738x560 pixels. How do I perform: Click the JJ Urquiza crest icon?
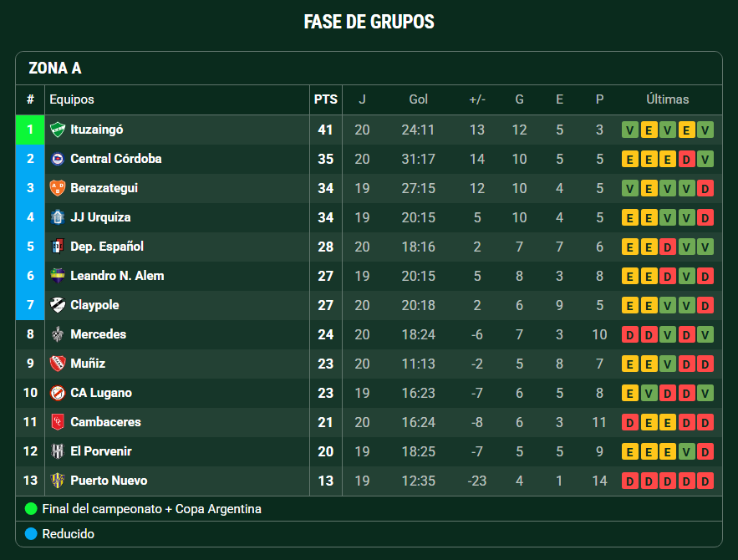(58, 217)
